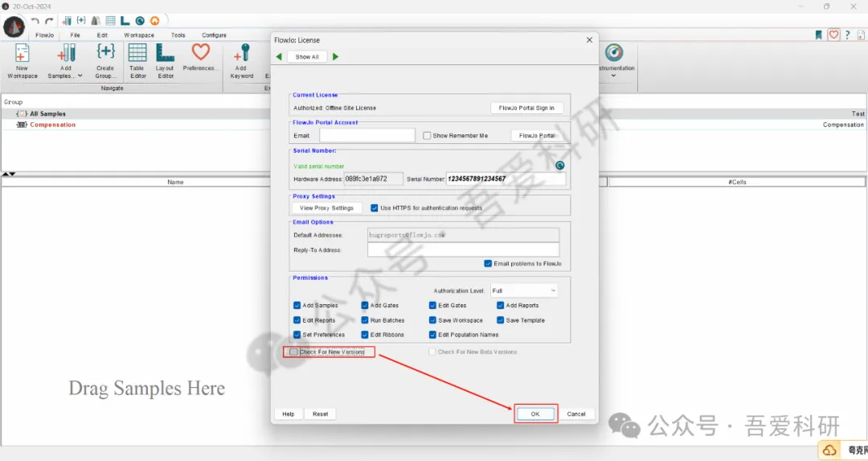Undo the last action in quick toolbar

pyautogui.click(x=35, y=21)
